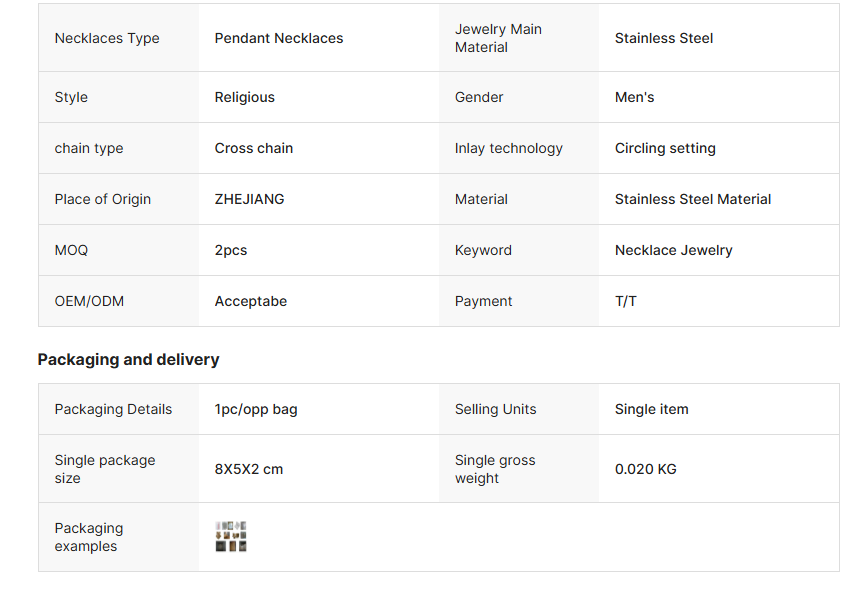Click the Packaging and delivery heading
The height and width of the screenshot is (589, 857).
click(x=128, y=359)
